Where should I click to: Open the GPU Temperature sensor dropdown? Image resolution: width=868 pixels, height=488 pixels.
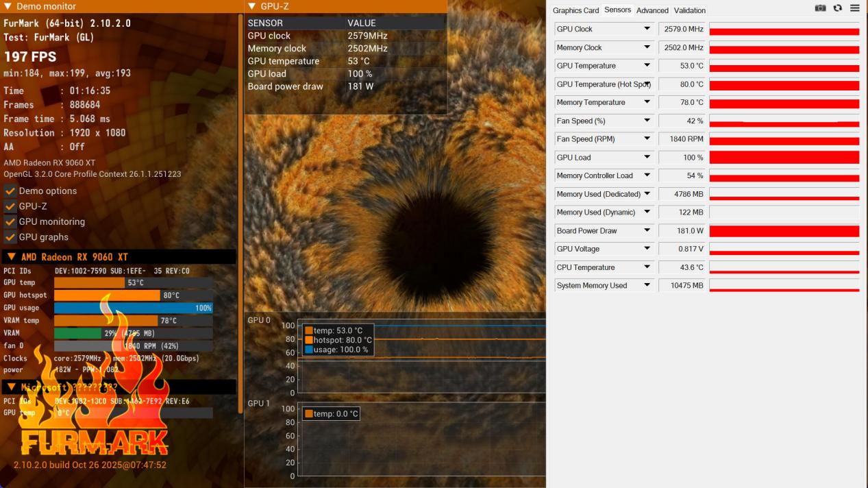point(647,66)
